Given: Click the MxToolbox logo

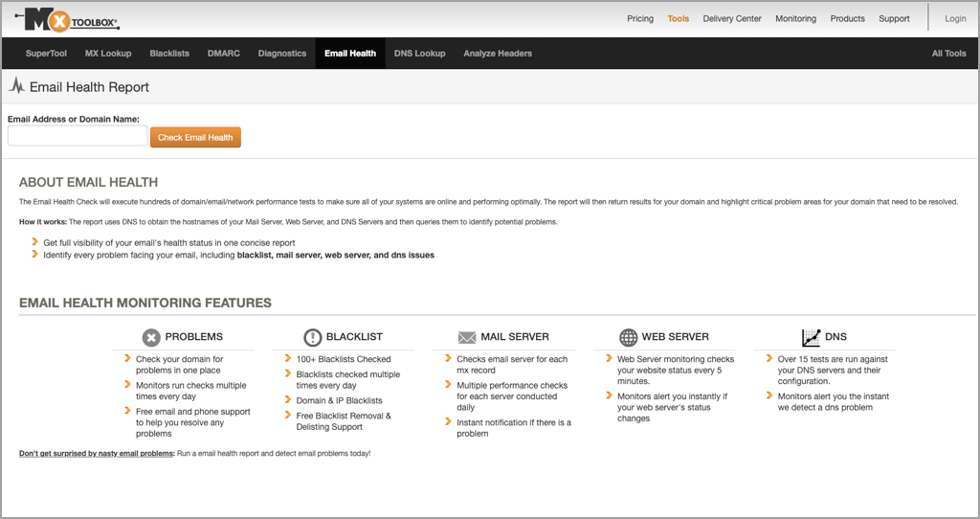Looking at the screenshot, I should pyautogui.click(x=67, y=19).
